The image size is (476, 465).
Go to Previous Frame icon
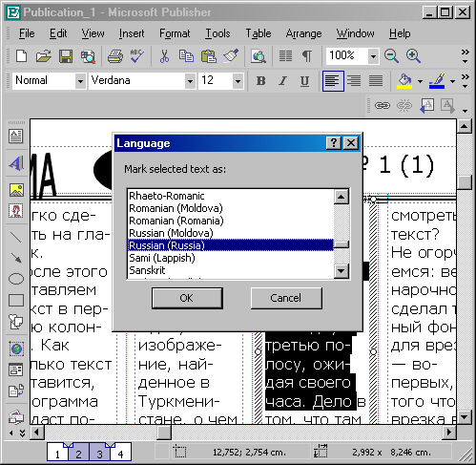point(426,105)
